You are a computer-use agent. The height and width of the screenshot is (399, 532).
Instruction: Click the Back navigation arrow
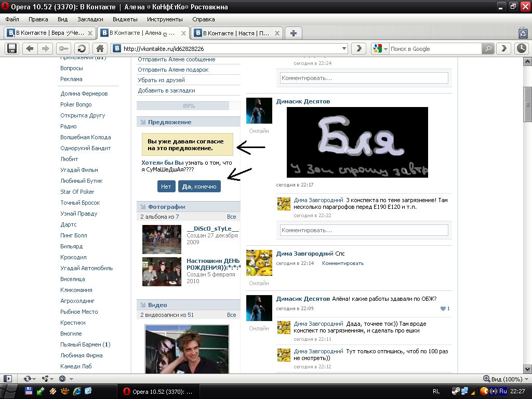coord(30,48)
